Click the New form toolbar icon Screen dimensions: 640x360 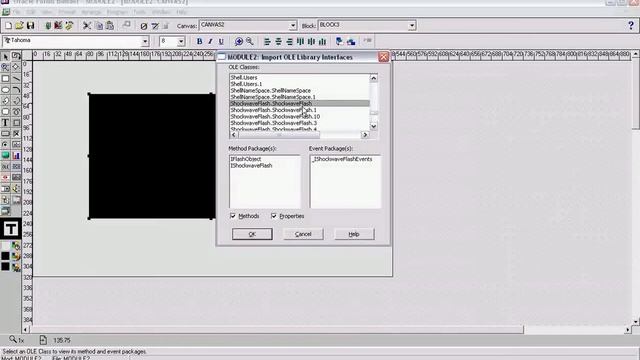point(9,26)
